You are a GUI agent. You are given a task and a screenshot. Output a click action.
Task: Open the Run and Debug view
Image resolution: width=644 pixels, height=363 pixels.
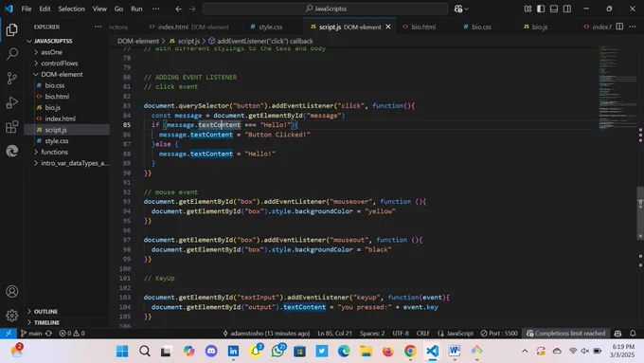[x=12, y=102]
